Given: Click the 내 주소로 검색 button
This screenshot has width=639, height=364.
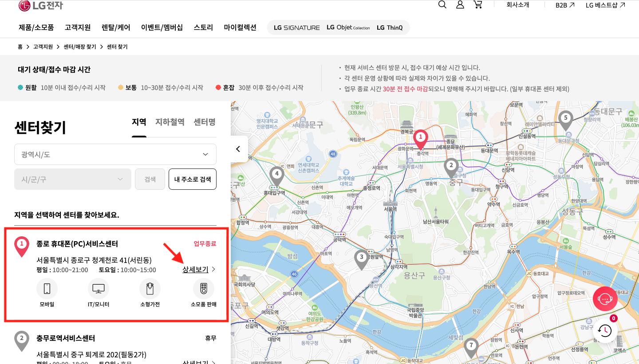Looking at the screenshot, I should 192,179.
